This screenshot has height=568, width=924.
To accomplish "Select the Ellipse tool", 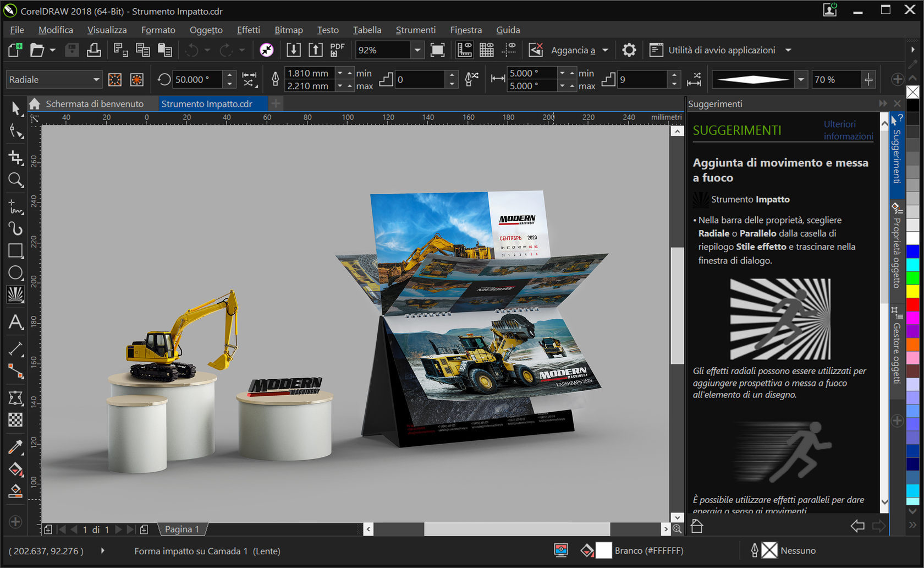I will pyautogui.click(x=16, y=272).
